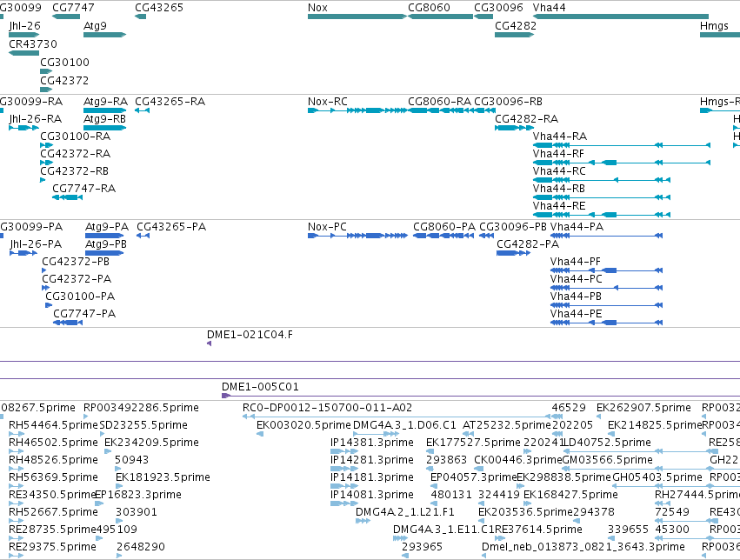Select the Hmgs gene label

(x=714, y=25)
